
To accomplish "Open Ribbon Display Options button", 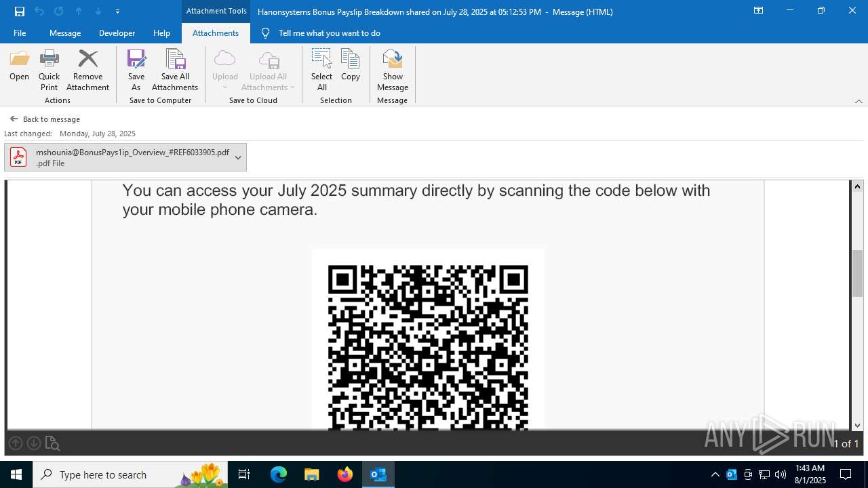I will click(x=759, y=11).
